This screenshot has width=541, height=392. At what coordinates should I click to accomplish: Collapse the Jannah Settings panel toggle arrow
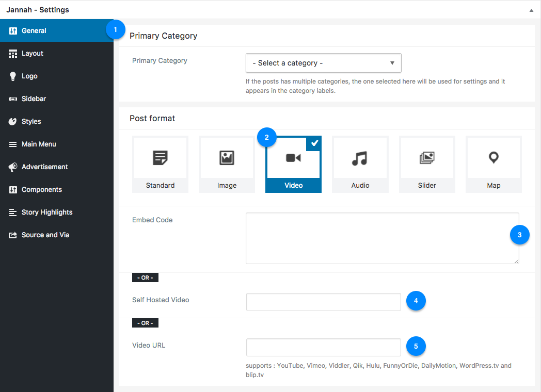(531, 10)
